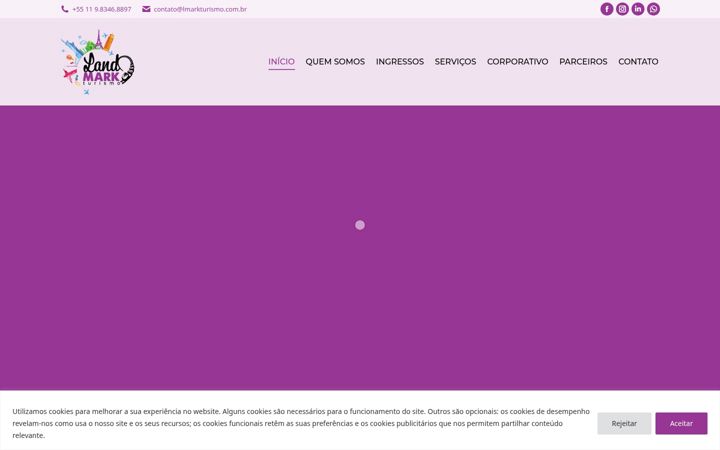Reject cookies with the Rejeitar button
This screenshot has height=450, width=720.
(624, 423)
